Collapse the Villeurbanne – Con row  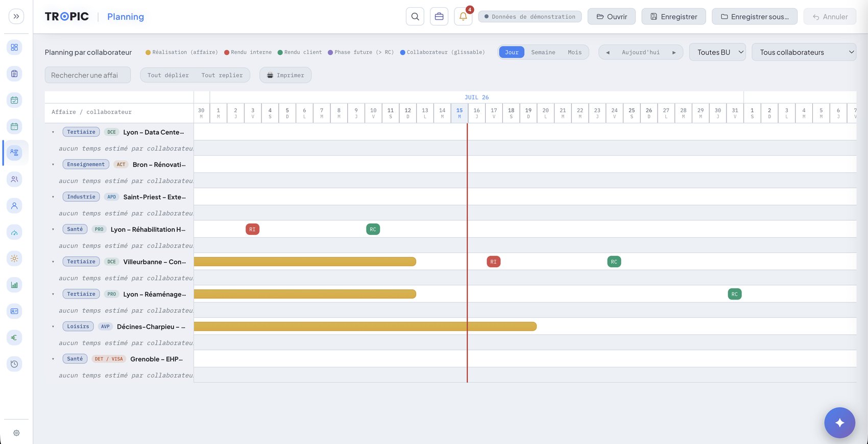(x=53, y=262)
